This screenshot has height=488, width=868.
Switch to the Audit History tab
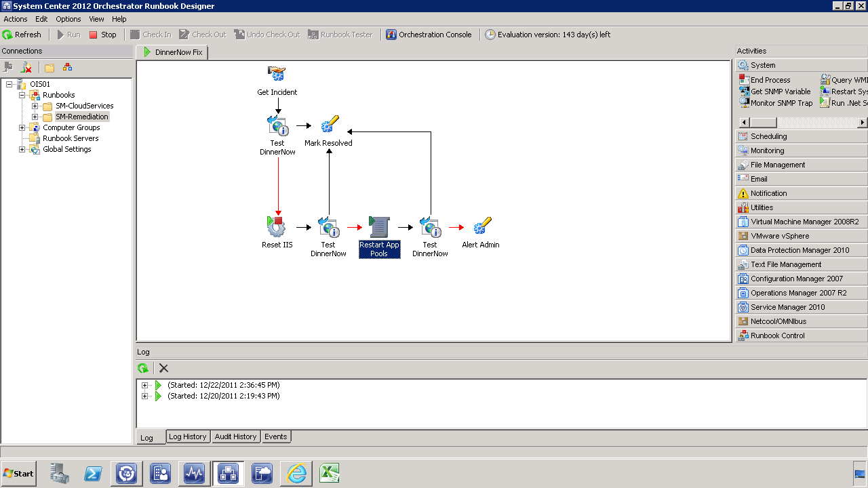click(235, 436)
